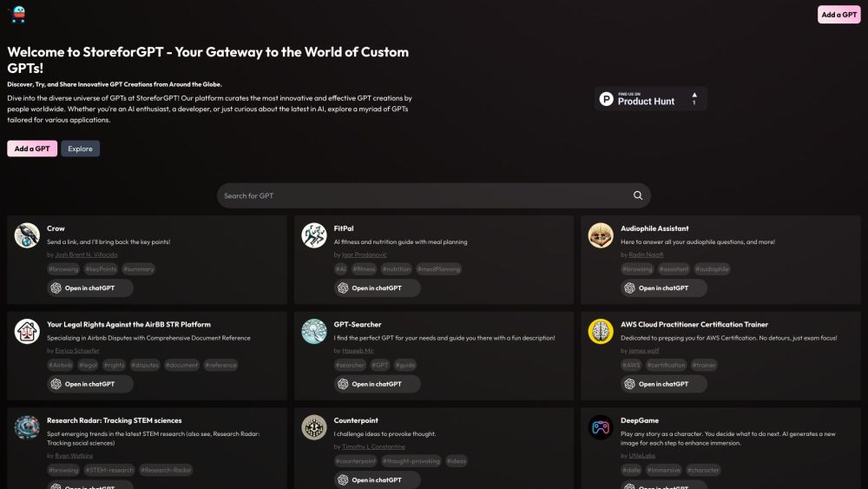Click Add a GPT in top-right corner
Screen dimensions: 868x489
838,14
